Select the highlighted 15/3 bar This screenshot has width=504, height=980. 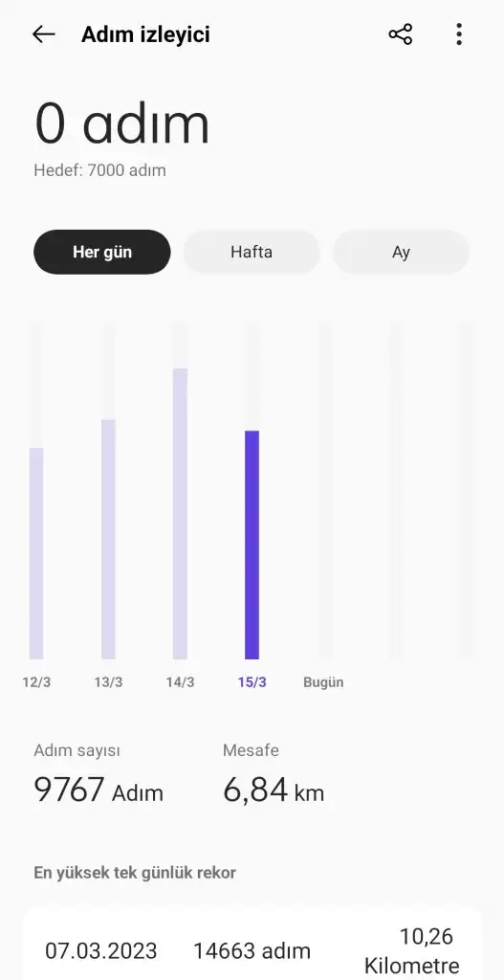[252, 545]
